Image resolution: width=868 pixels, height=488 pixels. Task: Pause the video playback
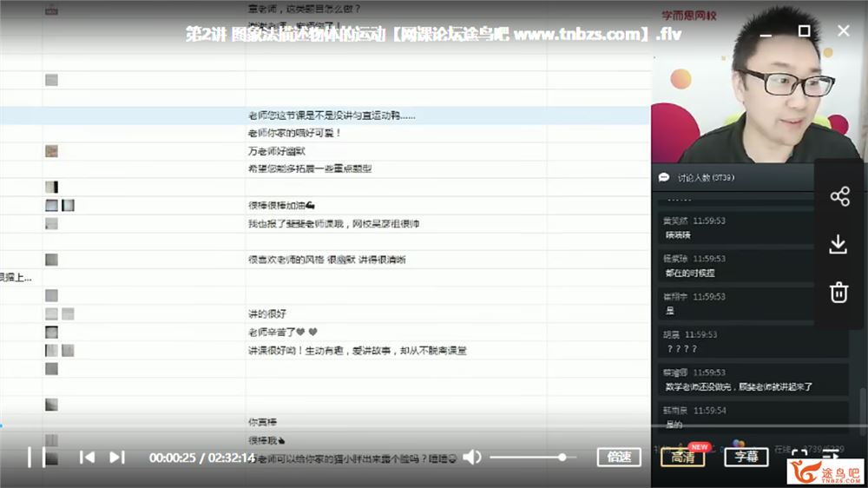31,457
